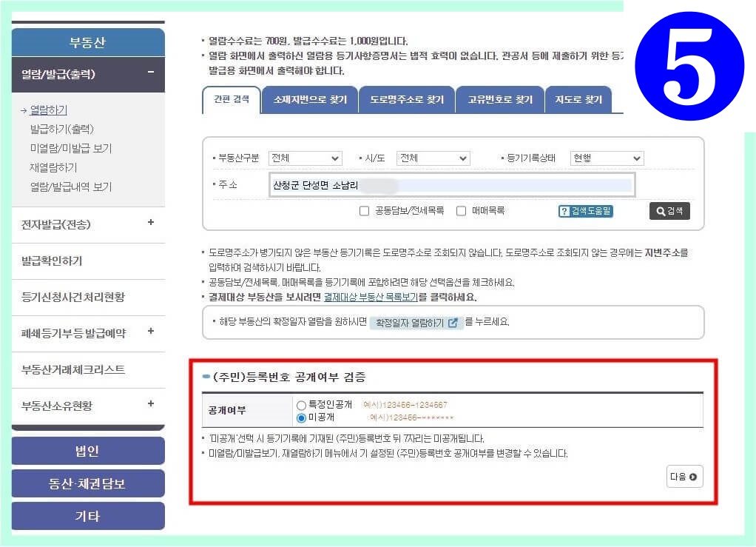Switch to the 고유번호로 찾기 tab
This screenshot has width=756, height=547.
(x=500, y=99)
